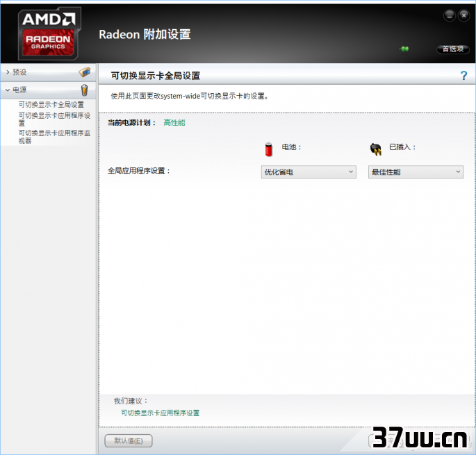476x455 pixels.
Task: Collapse the 电源 section in sidebar
Action: click(48, 90)
